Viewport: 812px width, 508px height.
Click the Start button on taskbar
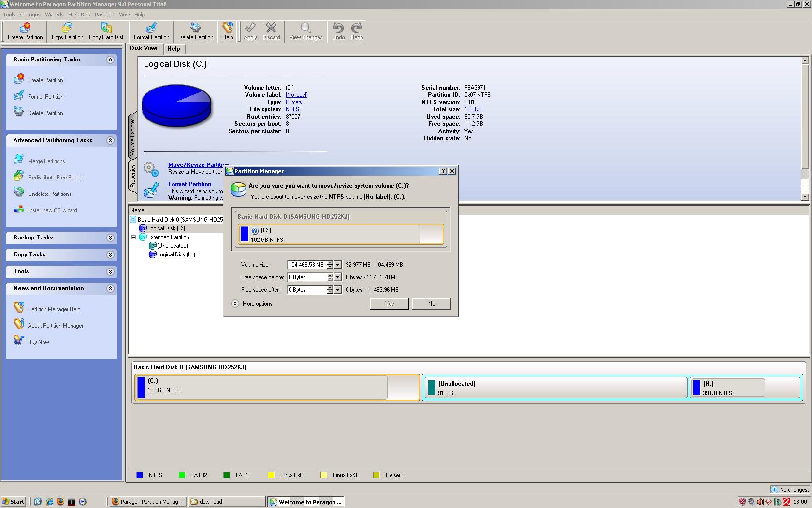[x=14, y=502]
